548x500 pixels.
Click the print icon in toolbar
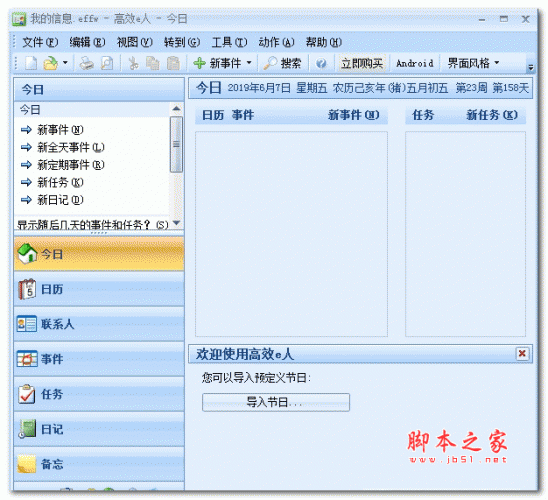pyautogui.click(x=86, y=63)
